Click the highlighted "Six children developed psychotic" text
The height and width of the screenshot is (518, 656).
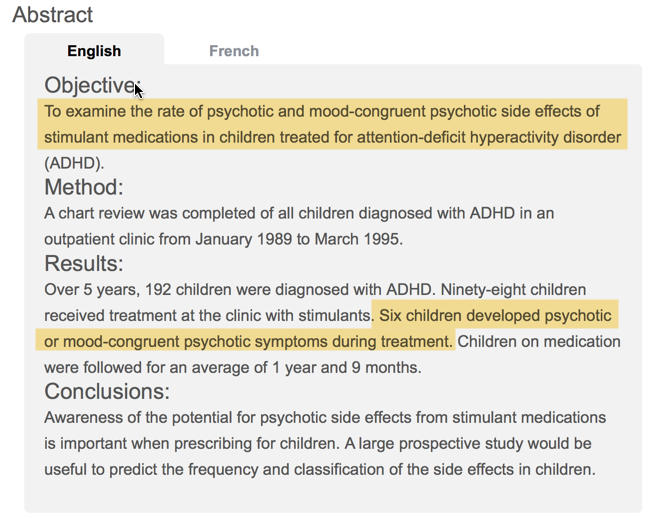(495, 316)
